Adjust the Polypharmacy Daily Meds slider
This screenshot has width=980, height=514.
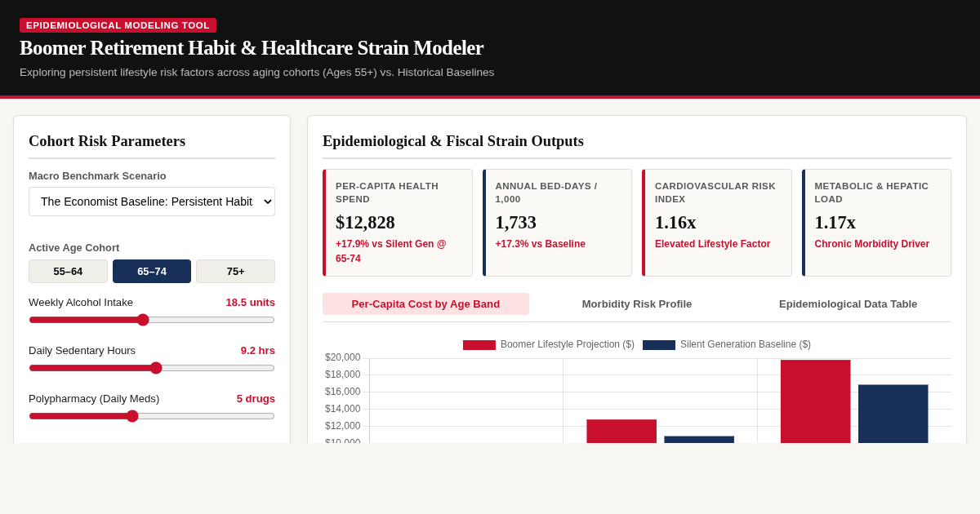click(x=152, y=416)
